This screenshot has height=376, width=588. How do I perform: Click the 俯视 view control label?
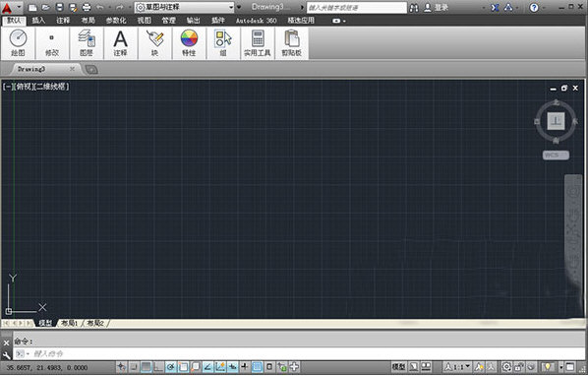(x=24, y=87)
